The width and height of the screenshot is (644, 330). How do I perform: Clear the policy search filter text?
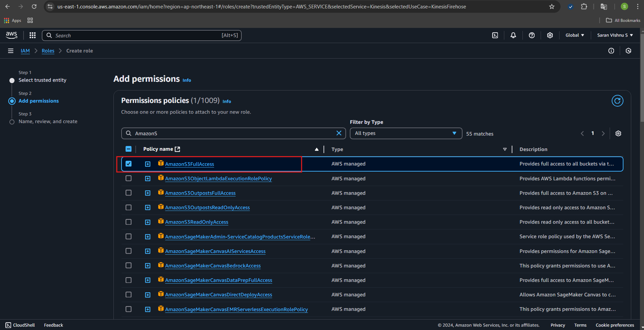tap(339, 133)
